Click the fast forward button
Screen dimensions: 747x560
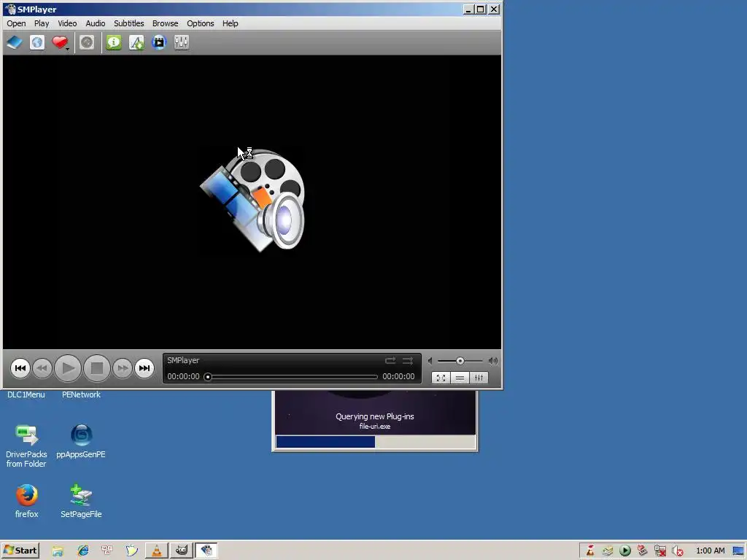[123, 368]
